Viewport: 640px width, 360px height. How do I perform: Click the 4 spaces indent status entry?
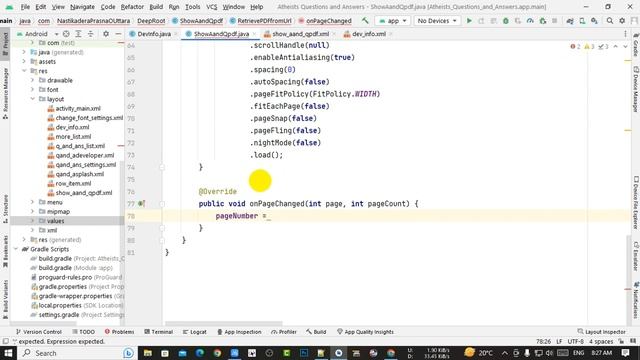601,341
